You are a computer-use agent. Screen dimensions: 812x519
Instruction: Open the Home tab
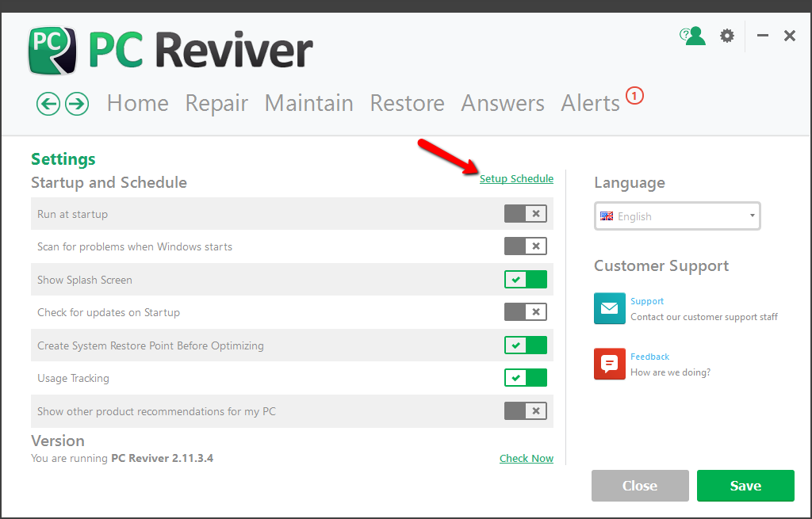[138, 103]
